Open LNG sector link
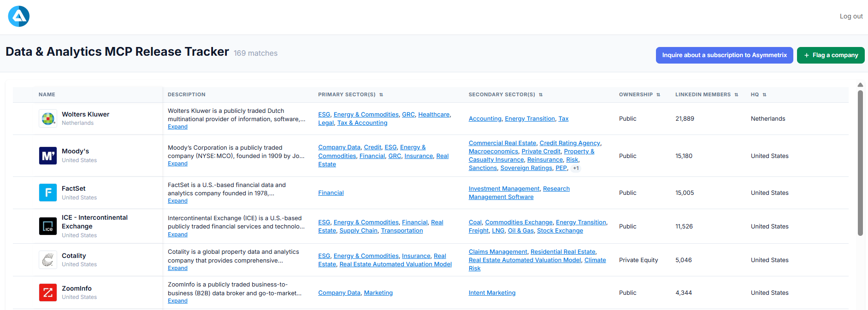This screenshot has height=310, width=868. click(x=498, y=230)
